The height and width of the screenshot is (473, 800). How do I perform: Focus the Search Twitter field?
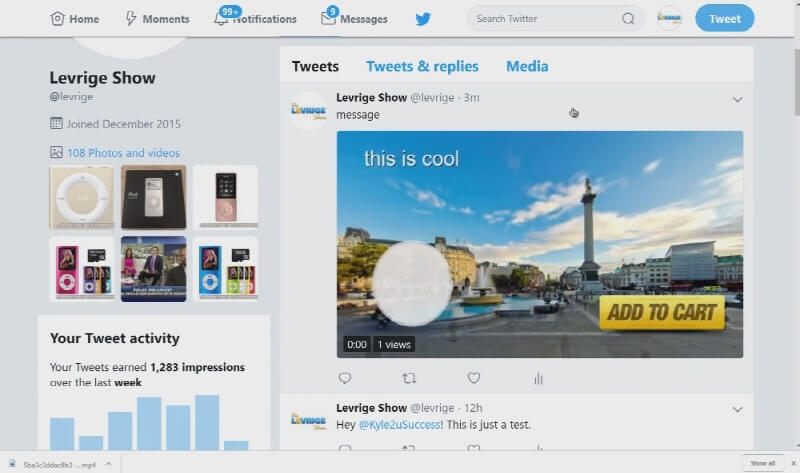[555, 19]
